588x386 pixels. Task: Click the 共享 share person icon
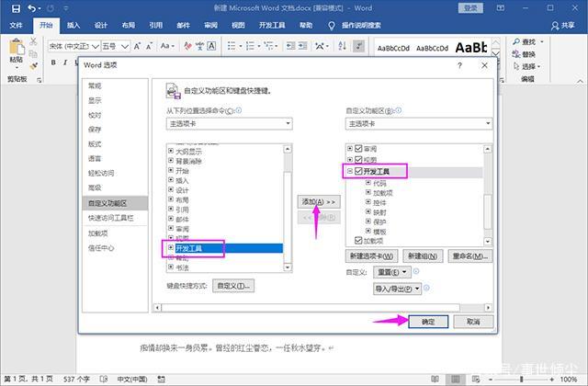tap(555, 26)
